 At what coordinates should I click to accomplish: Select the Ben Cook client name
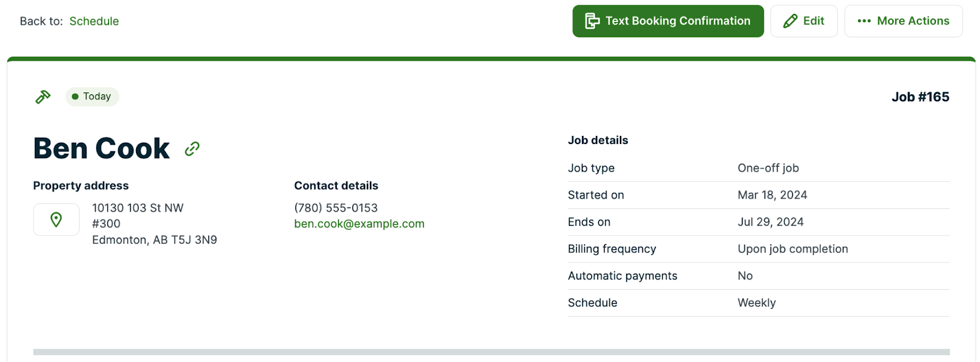tap(102, 149)
